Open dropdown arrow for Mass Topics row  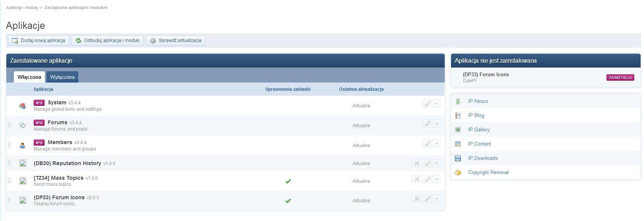click(x=437, y=179)
